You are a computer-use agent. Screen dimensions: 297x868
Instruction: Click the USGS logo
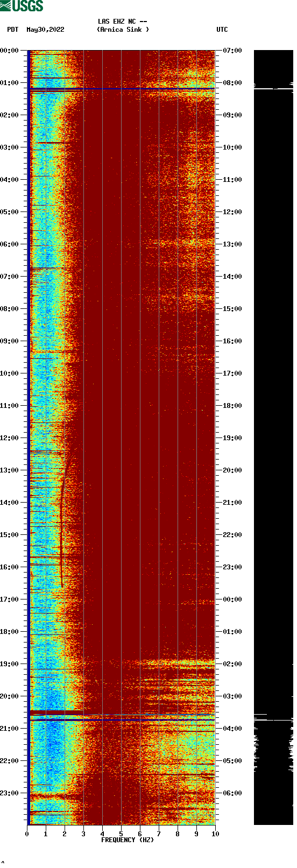22,6
